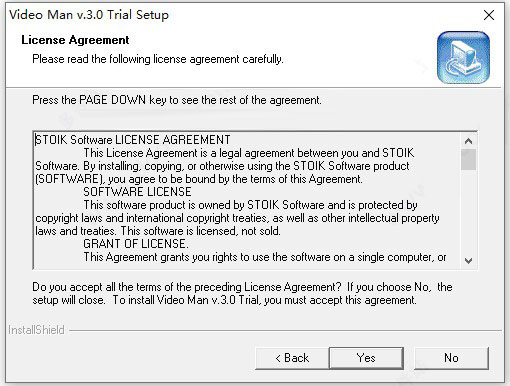Click the GRANT OF LICENSE section heading
The height and width of the screenshot is (386, 510).
(136, 244)
